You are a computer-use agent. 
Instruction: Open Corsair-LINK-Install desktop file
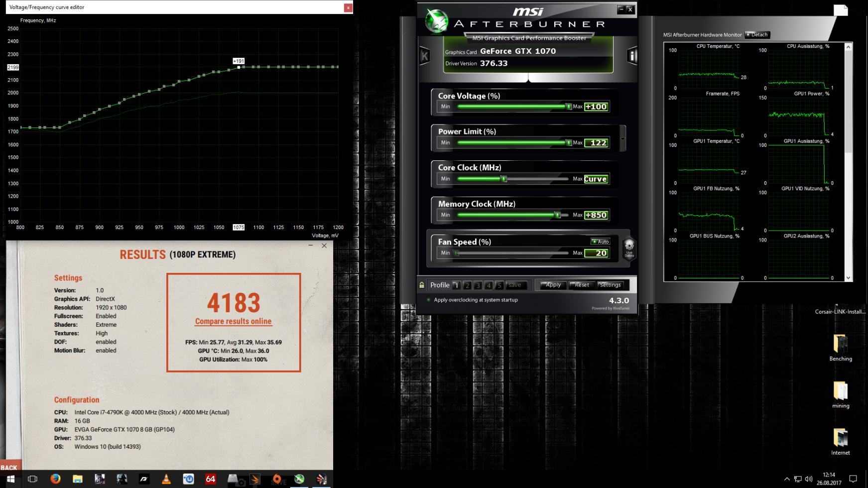pos(841,311)
